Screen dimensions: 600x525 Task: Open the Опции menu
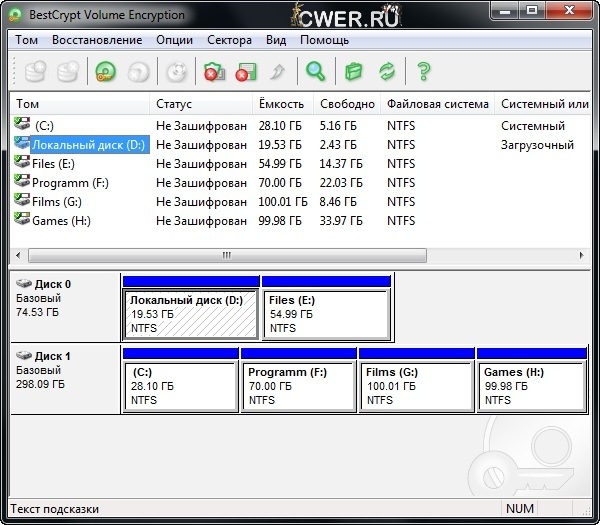point(174,40)
